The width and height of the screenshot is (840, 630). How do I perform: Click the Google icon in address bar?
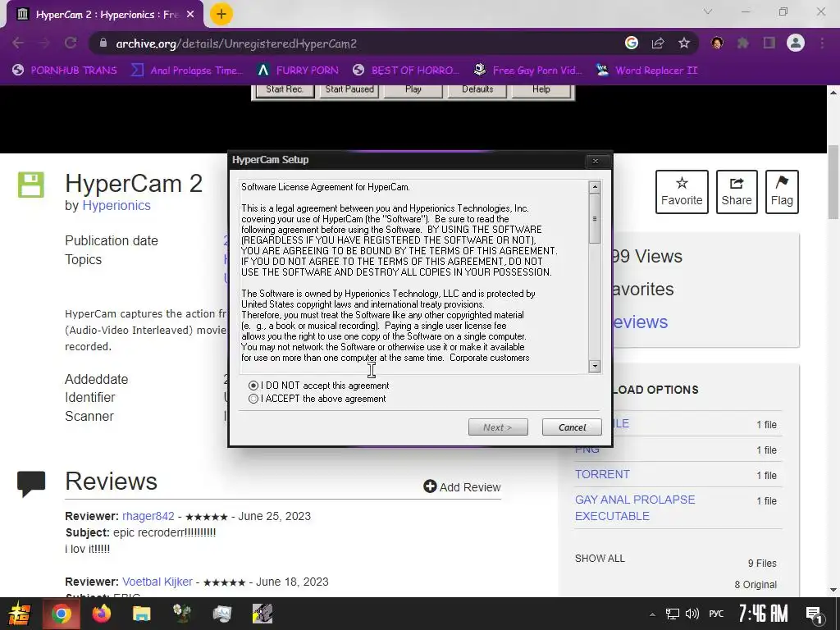click(x=632, y=43)
